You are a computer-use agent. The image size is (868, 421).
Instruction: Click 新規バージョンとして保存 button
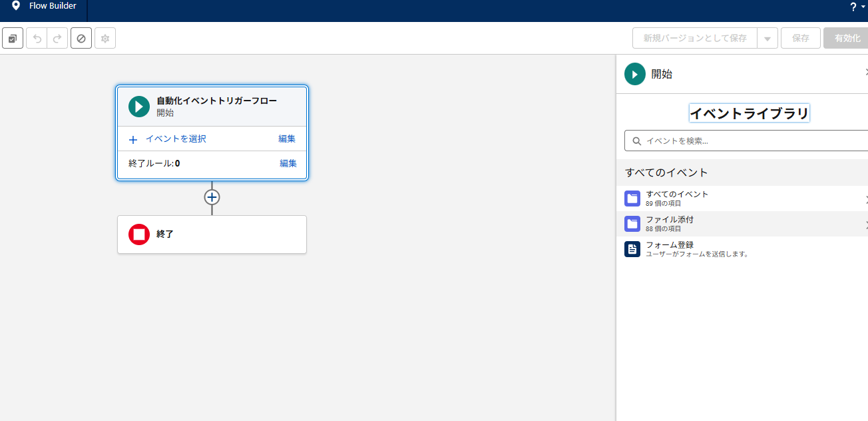695,38
